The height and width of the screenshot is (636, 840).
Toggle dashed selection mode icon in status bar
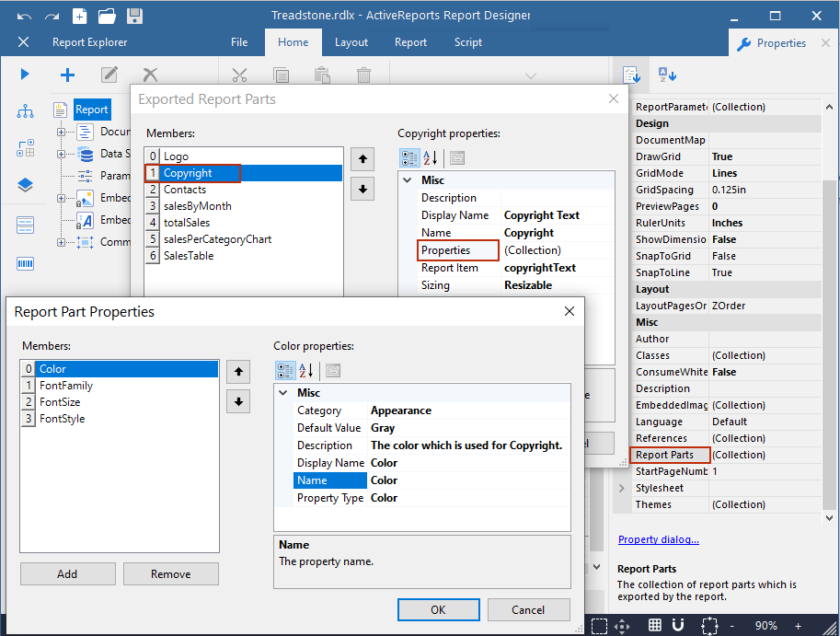click(600, 625)
